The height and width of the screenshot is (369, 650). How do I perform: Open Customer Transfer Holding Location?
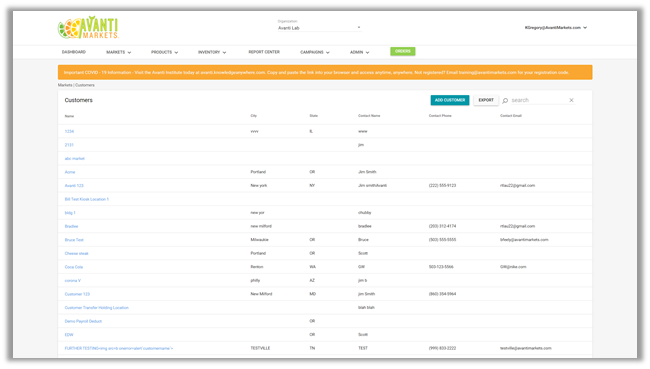coord(97,308)
